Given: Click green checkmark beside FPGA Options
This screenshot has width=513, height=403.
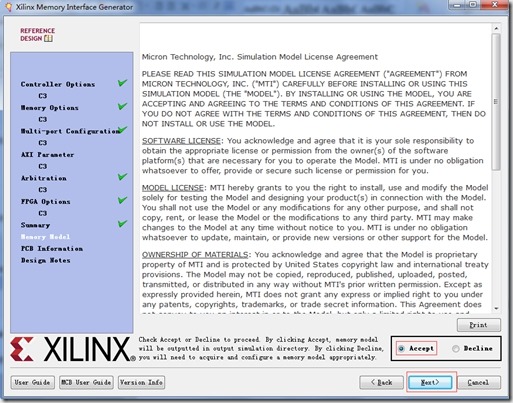Looking at the screenshot, I should tap(123, 200).
